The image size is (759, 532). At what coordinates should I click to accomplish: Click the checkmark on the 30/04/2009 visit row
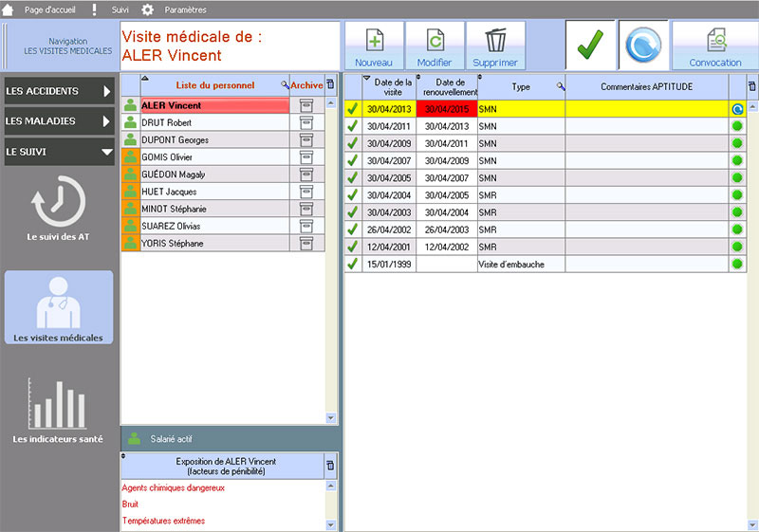353,143
